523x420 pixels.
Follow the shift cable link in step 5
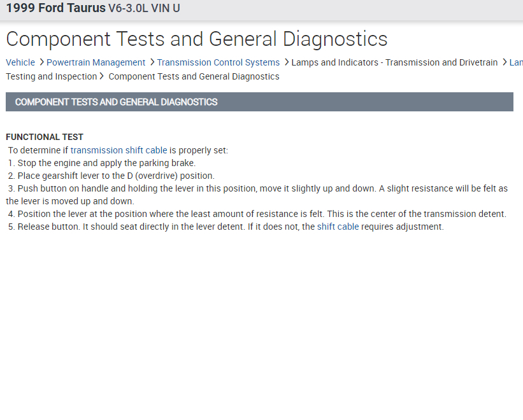click(338, 227)
